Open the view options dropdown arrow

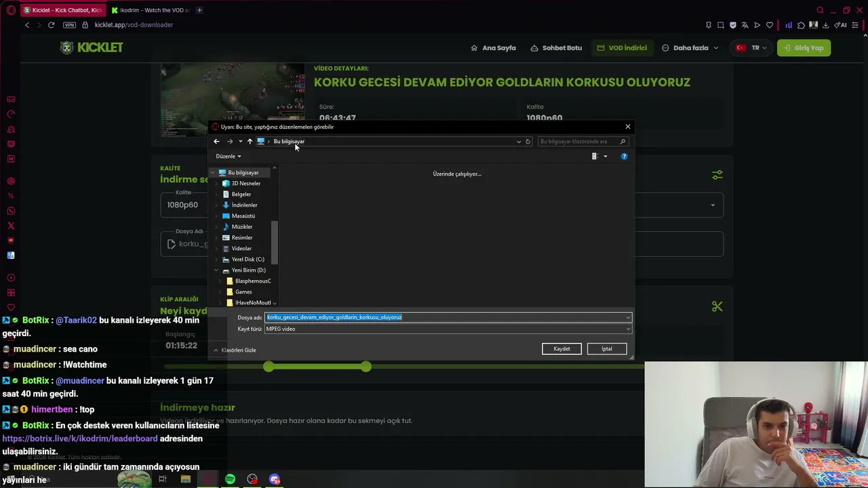point(606,157)
